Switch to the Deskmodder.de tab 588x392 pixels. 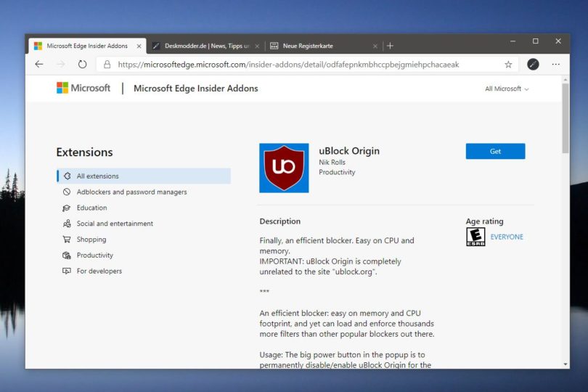207,46
